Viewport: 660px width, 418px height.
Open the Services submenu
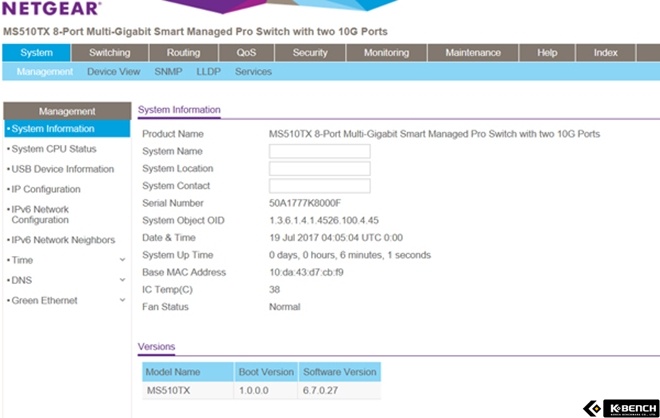(x=253, y=72)
